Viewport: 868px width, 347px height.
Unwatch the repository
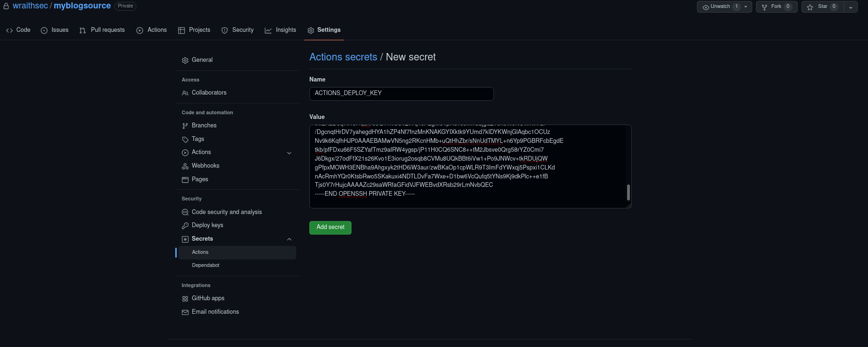[720, 7]
